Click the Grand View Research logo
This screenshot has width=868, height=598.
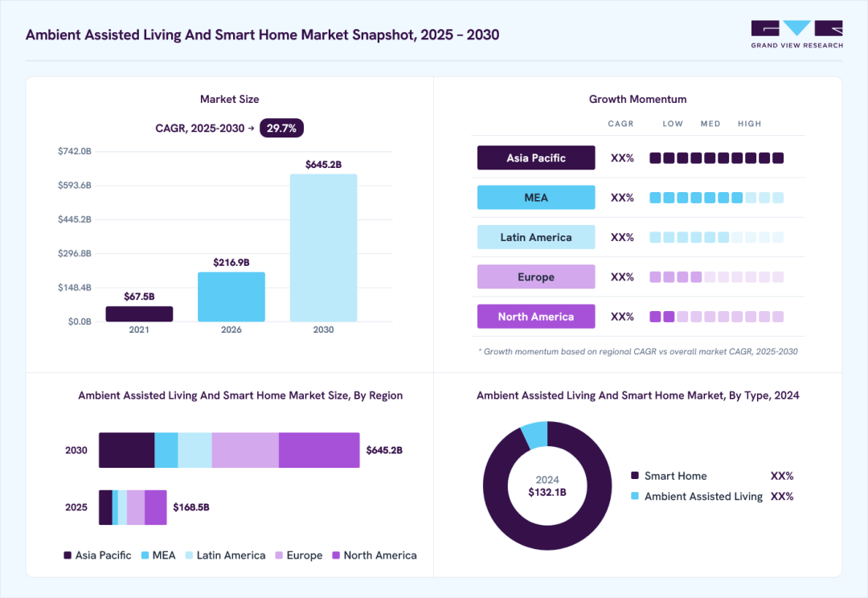[796, 35]
